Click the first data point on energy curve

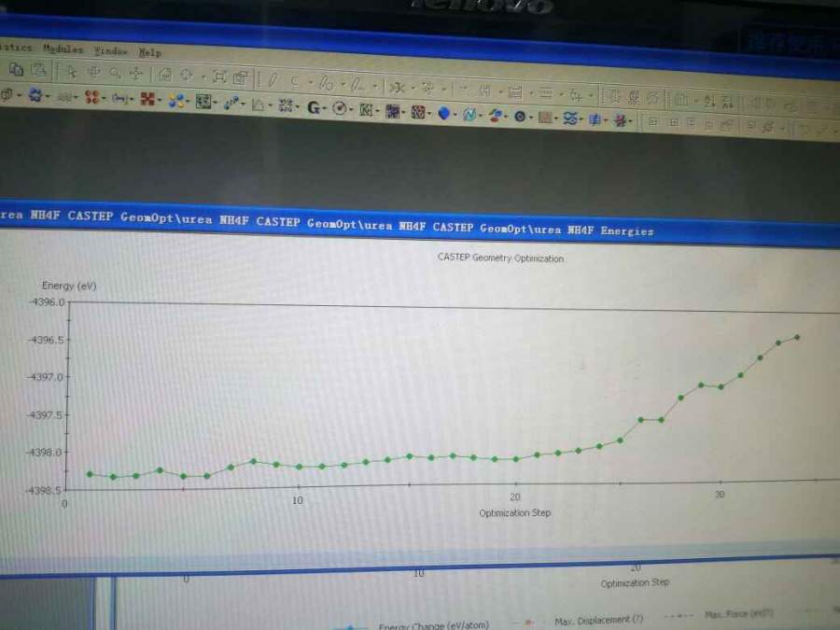tap(90, 473)
